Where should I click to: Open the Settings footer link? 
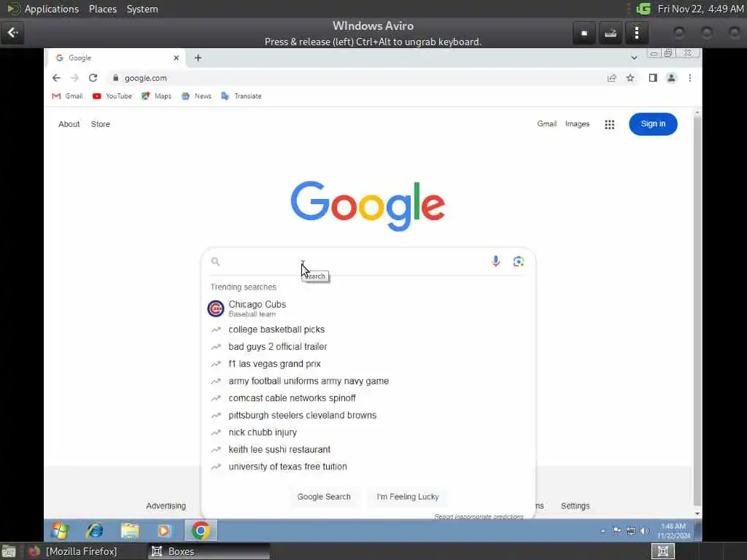tap(575, 506)
